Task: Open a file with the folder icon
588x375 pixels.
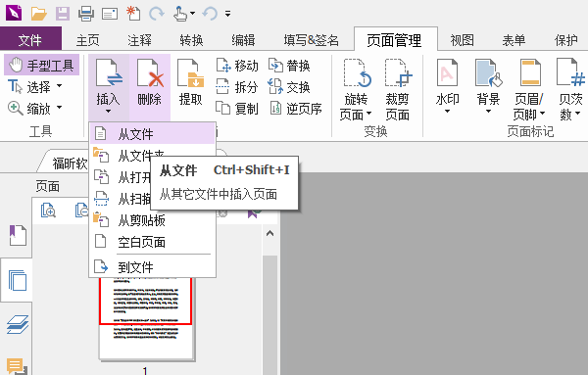Action: coord(38,13)
